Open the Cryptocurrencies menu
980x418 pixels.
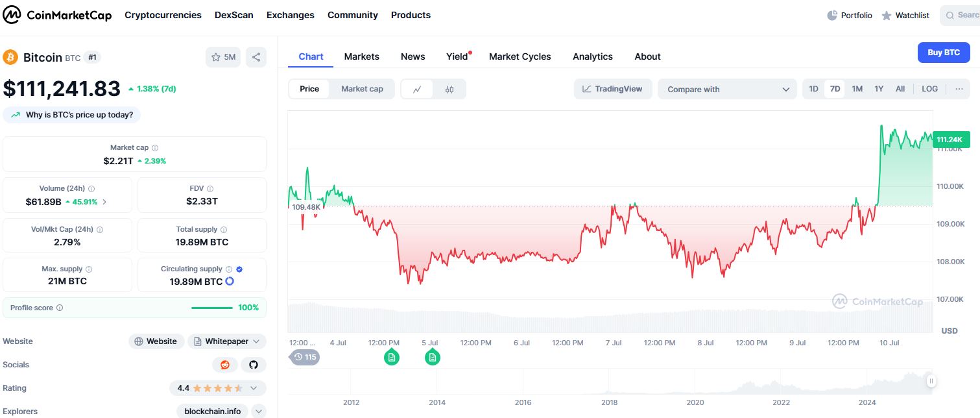[163, 15]
